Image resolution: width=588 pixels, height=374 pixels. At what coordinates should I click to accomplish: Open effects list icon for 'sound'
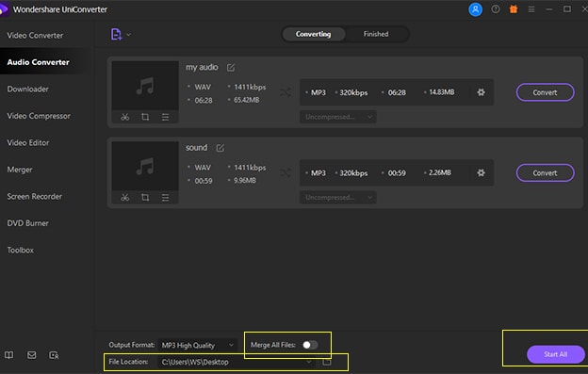pos(165,198)
